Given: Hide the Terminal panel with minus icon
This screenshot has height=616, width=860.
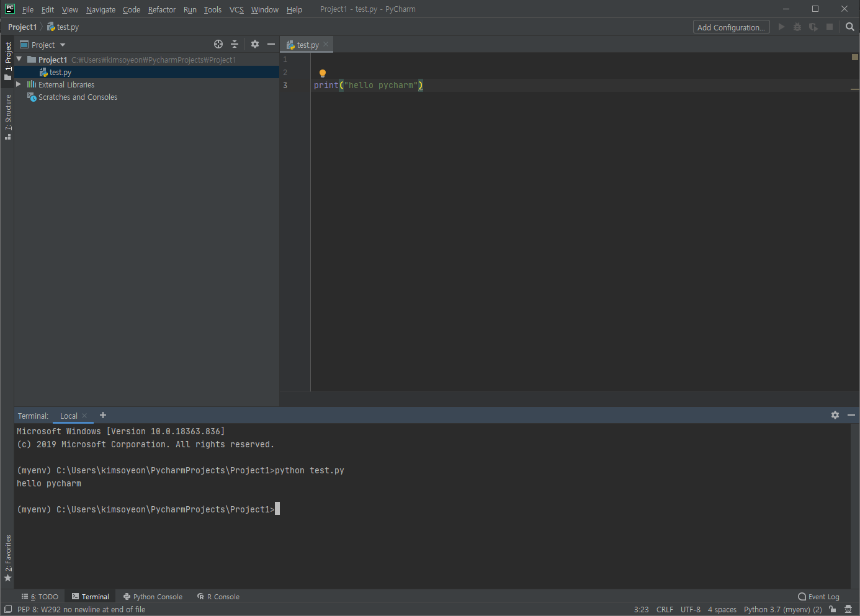Looking at the screenshot, I should 851,415.
